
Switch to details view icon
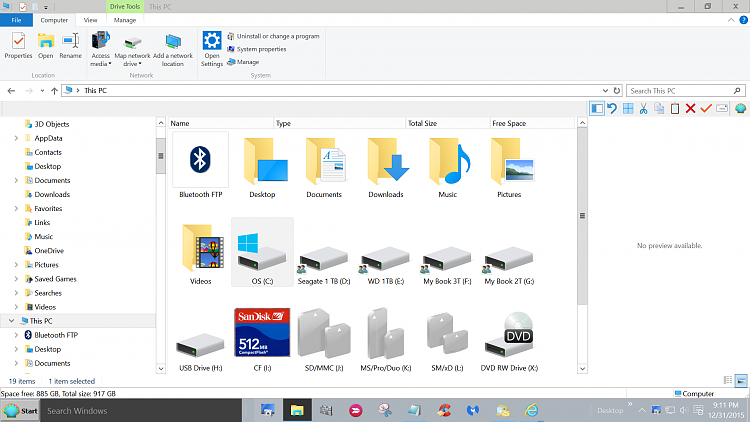(728, 380)
